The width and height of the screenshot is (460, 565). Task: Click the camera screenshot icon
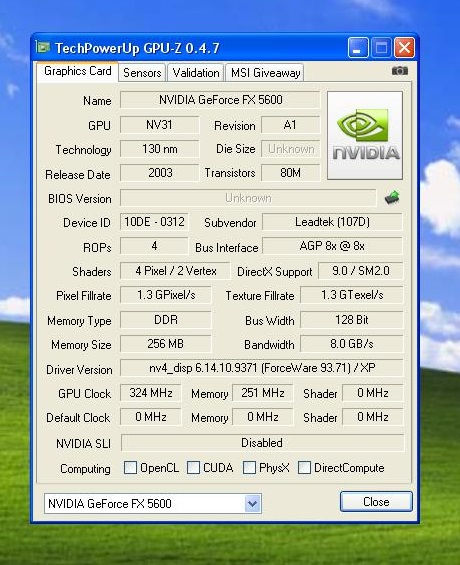point(399,71)
